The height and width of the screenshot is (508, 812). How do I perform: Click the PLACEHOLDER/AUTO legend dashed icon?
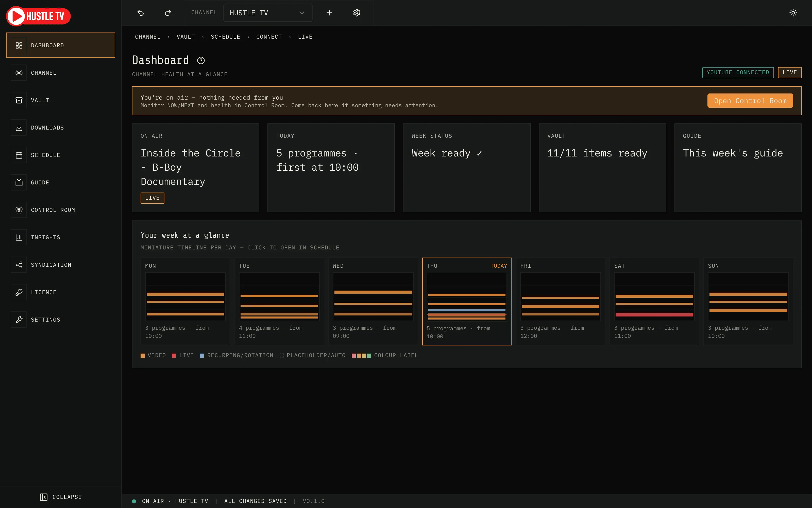coord(281,355)
